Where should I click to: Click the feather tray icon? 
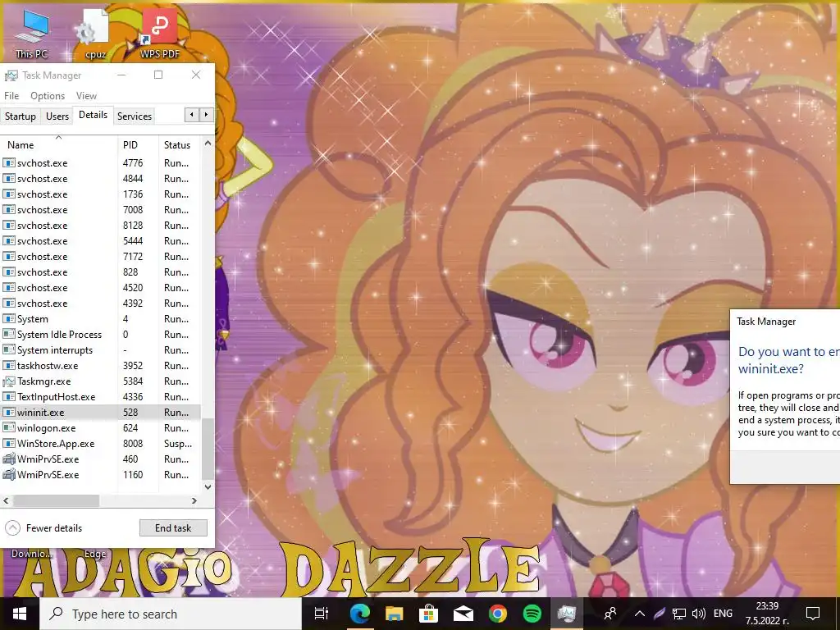660,614
